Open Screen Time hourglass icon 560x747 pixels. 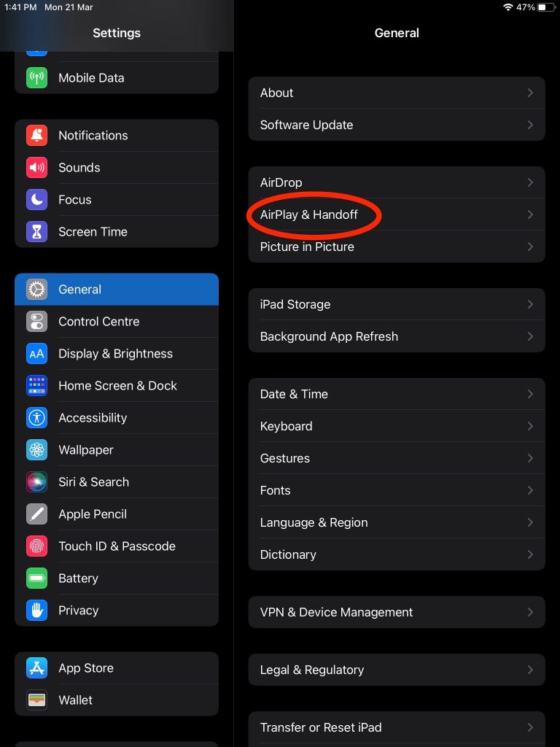(x=36, y=232)
